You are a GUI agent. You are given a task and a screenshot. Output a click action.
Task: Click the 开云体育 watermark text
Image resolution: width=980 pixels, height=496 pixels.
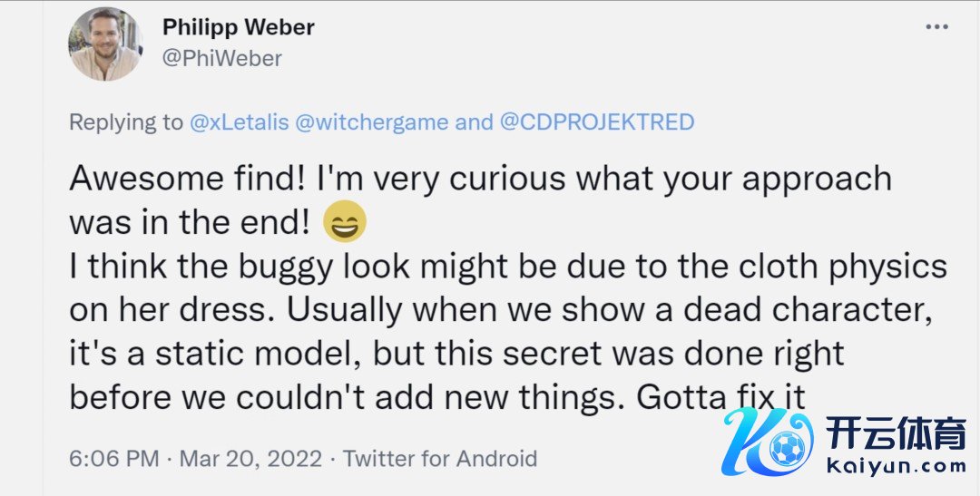[x=897, y=437]
